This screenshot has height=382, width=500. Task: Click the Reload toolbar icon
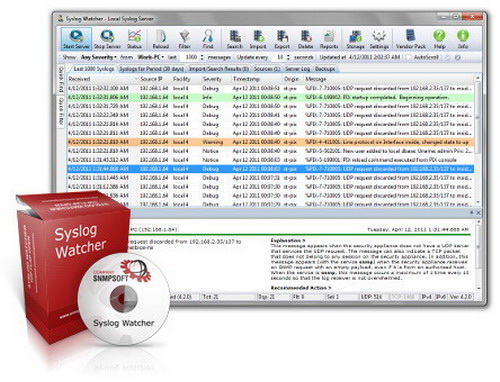(161, 39)
